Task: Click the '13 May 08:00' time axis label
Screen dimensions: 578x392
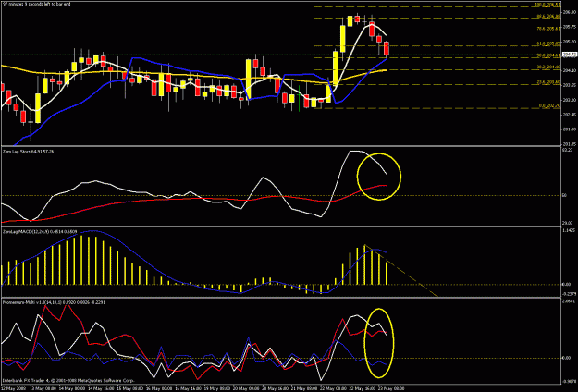Action: 43,389
